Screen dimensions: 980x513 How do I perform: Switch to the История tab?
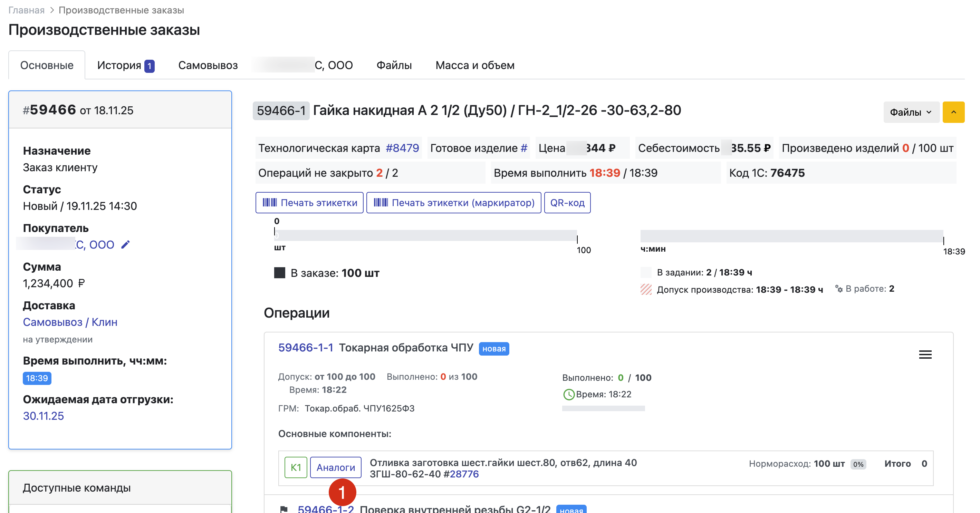(x=125, y=65)
